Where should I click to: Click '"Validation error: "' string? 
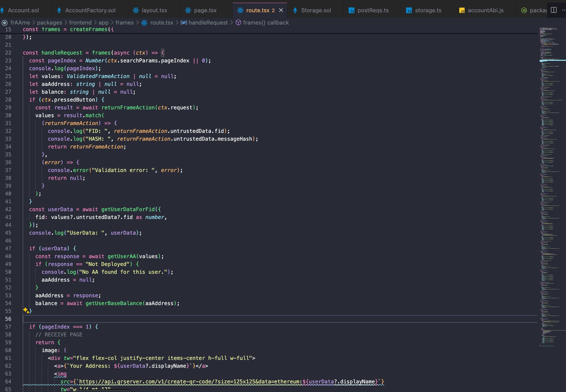coord(123,170)
